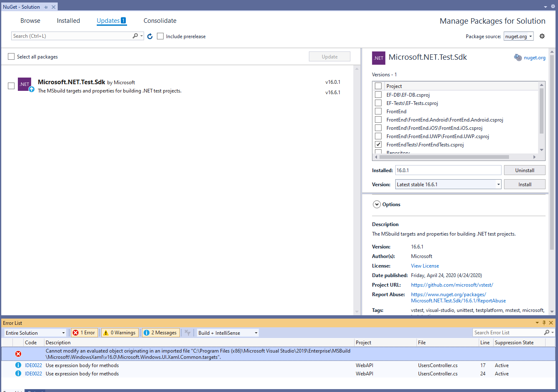This screenshot has height=392, width=558.
Task: Click the Install button
Action: [525, 184]
